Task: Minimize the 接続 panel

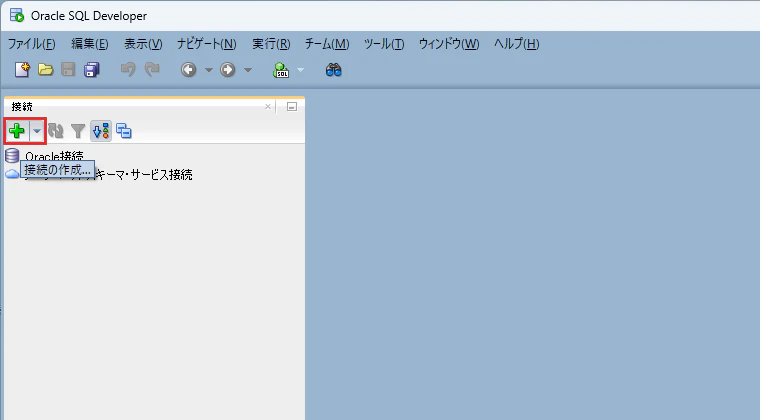Action: tap(292, 107)
